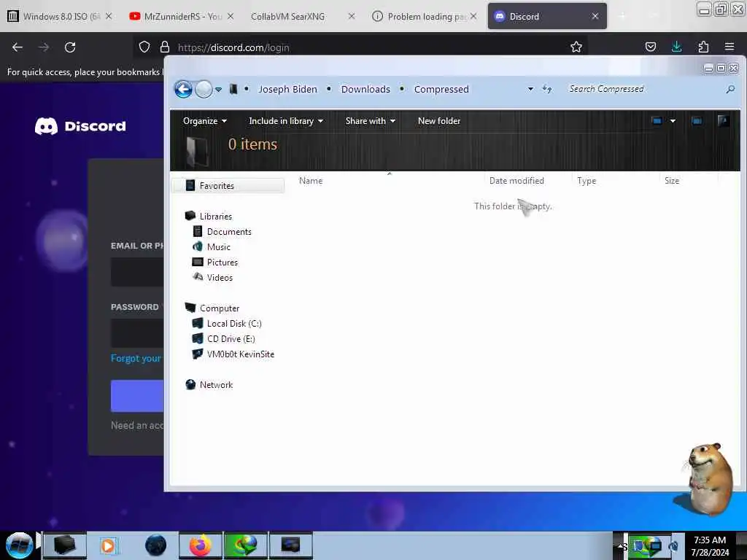Go back in the Explorer window
The width and height of the screenshot is (747, 560).
click(x=183, y=89)
